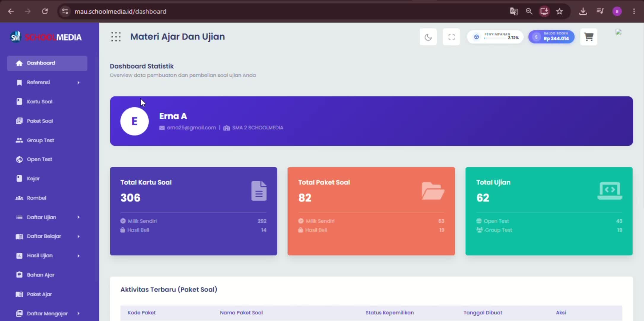Click the laptop icon in Total Ujian
The width and height of the screenshot is (644, 321).
pos(610,191)
